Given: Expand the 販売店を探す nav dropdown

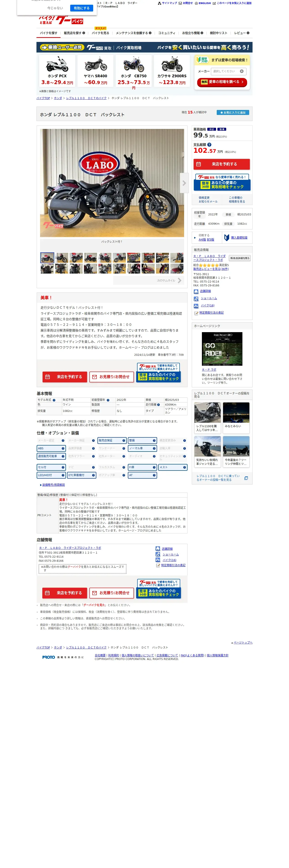Looking at the screenshot, I should click(x=74, y=33).
